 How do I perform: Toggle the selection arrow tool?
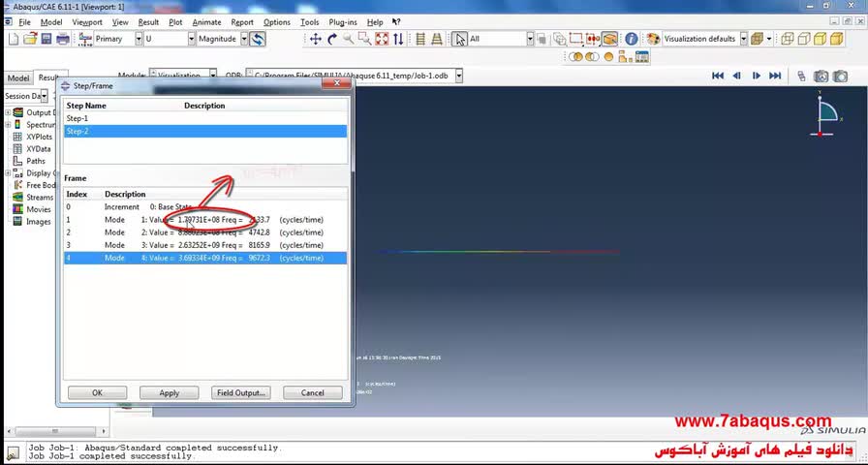tap(459, 39)
